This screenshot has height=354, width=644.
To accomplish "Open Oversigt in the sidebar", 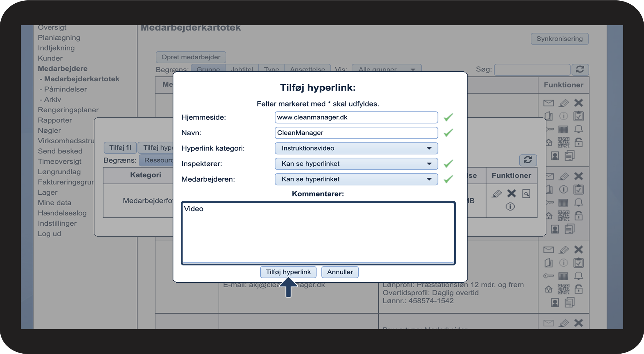I will click(x=52, y=27).
